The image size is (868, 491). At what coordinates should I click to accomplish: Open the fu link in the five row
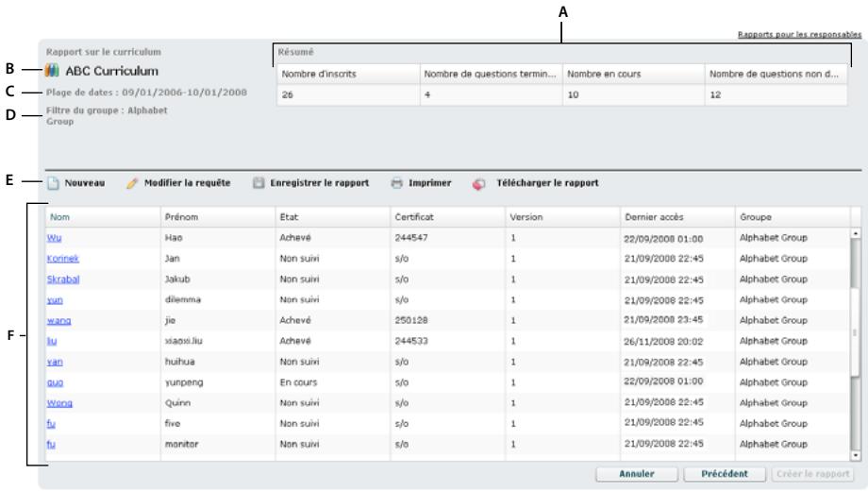tap(51, 423)
